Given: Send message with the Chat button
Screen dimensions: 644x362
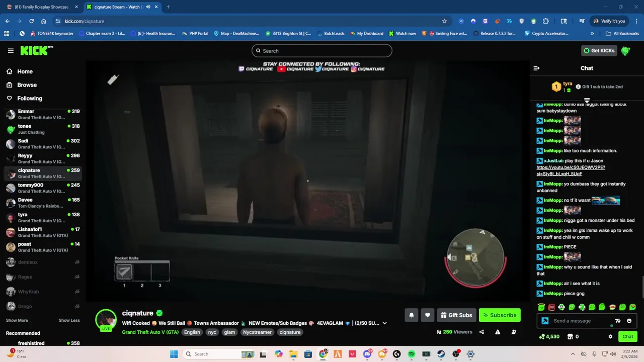Looking at the screenshot, I should (x=627, y=337).
